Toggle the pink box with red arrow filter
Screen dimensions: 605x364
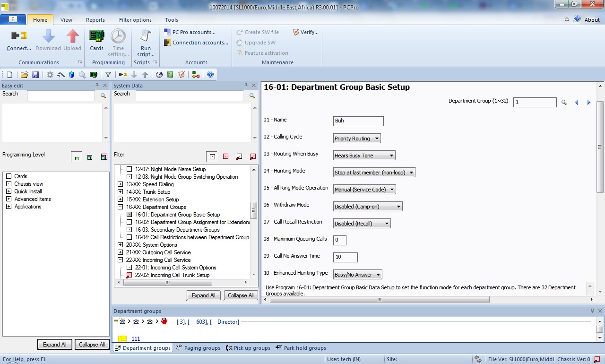252,156
